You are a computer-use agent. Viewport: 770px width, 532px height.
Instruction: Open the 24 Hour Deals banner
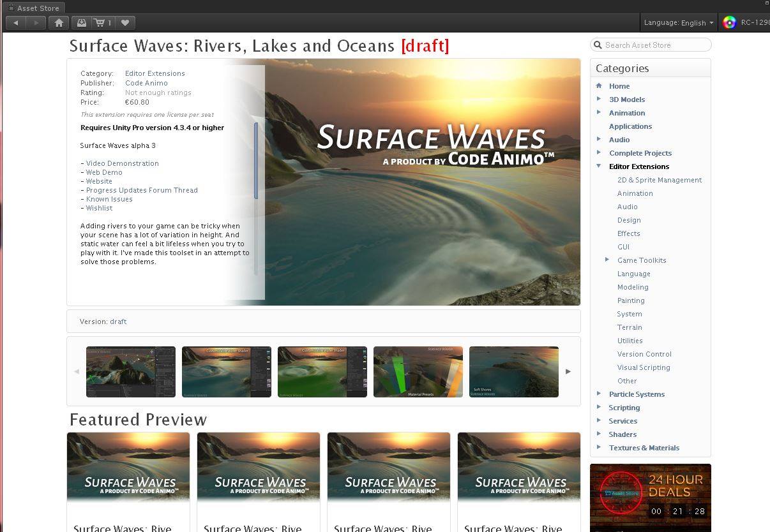(651, 498)
